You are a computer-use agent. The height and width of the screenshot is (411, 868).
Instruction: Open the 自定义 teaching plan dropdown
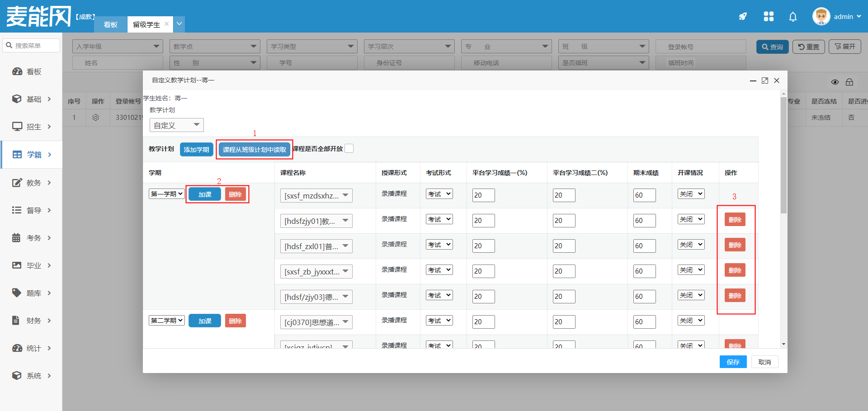point(176,125)
